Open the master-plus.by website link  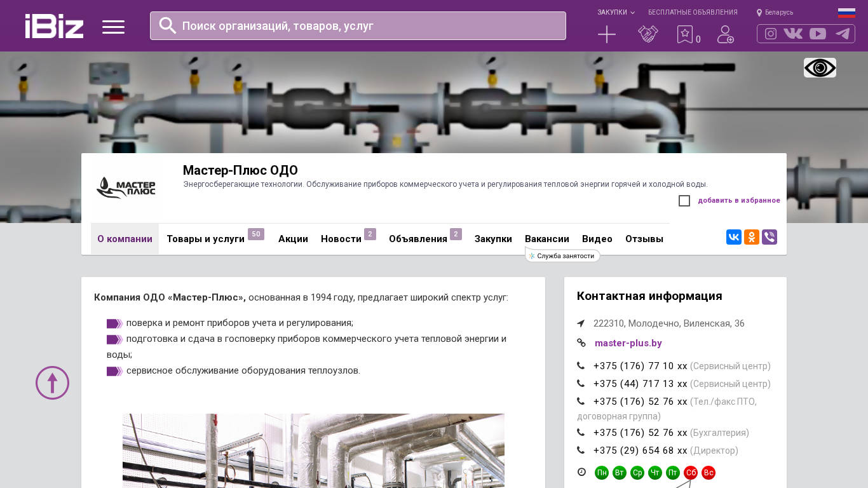628,343
